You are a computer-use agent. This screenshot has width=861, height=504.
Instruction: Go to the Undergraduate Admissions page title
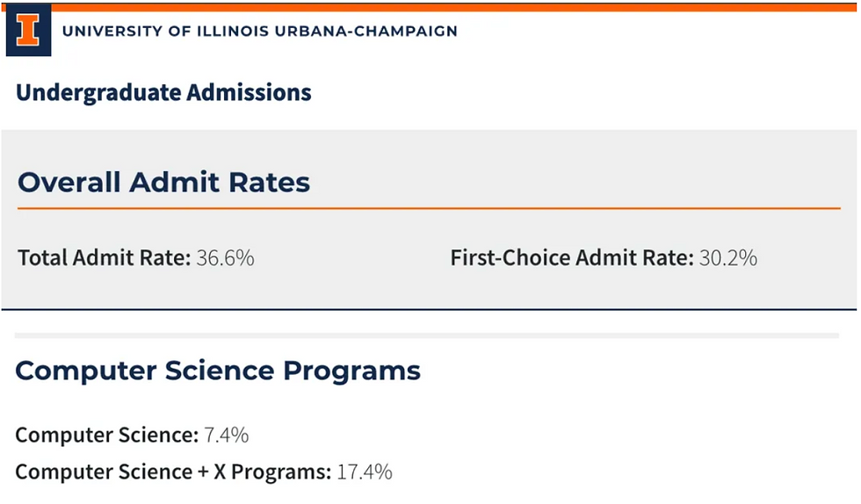(x=163, y=93)
